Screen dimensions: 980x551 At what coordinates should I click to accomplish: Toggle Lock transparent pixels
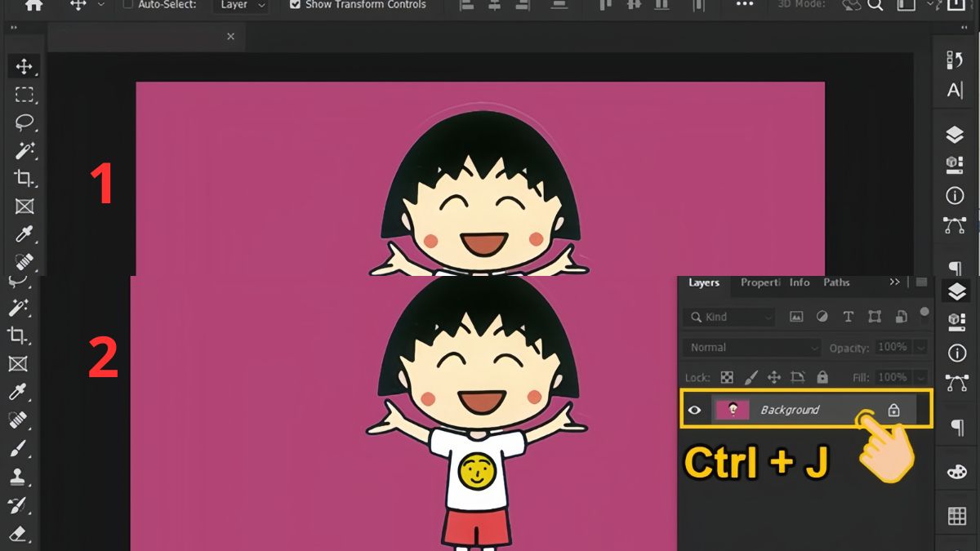pyautogui.click(x=726, y=377)
